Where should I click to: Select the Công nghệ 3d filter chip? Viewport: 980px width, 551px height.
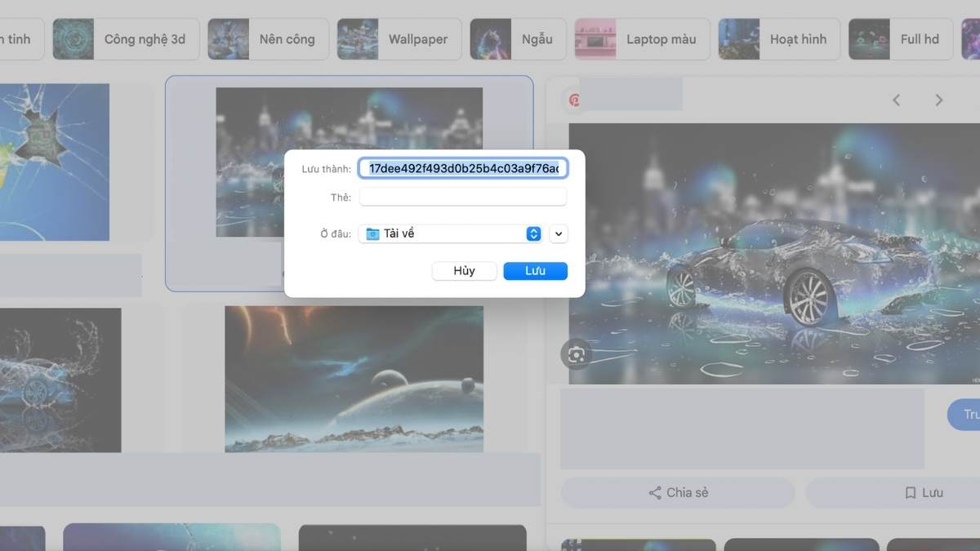126,39
